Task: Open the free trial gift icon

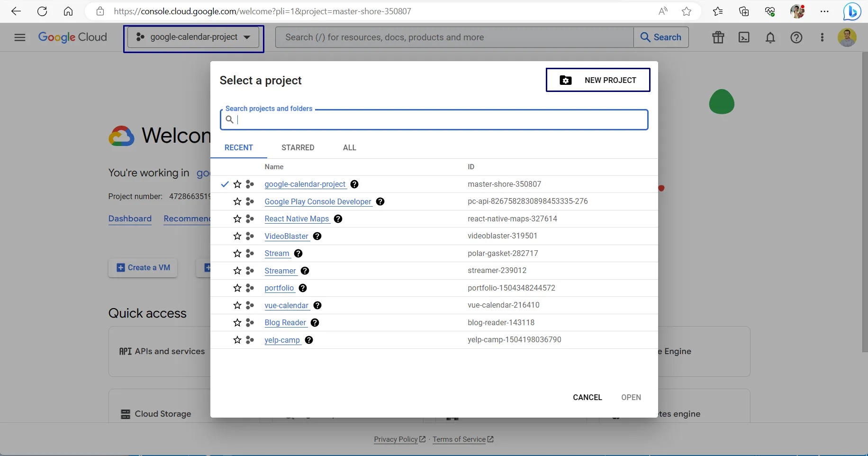Action: click(x=718, y=37)
